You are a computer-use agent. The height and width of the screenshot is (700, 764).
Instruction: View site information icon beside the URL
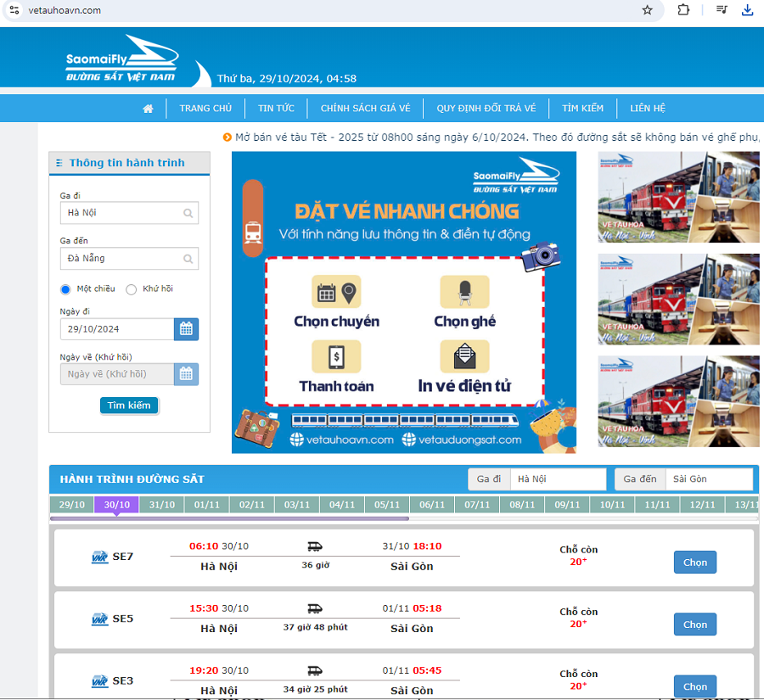[x=14, y=9]
